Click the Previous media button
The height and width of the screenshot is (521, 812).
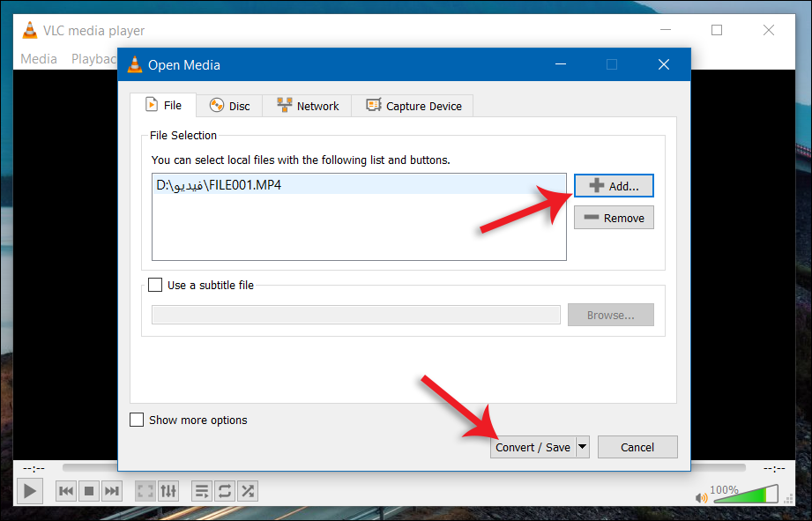66,491
